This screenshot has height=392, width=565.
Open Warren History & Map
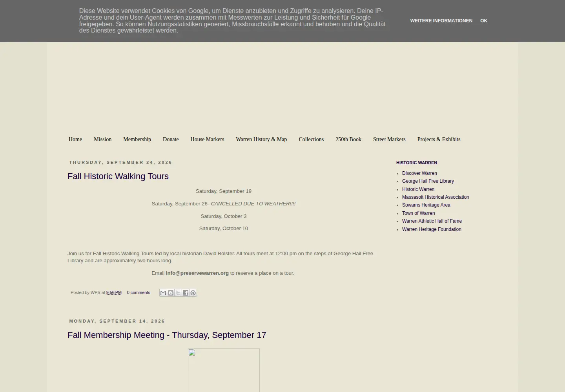(261, 139)
